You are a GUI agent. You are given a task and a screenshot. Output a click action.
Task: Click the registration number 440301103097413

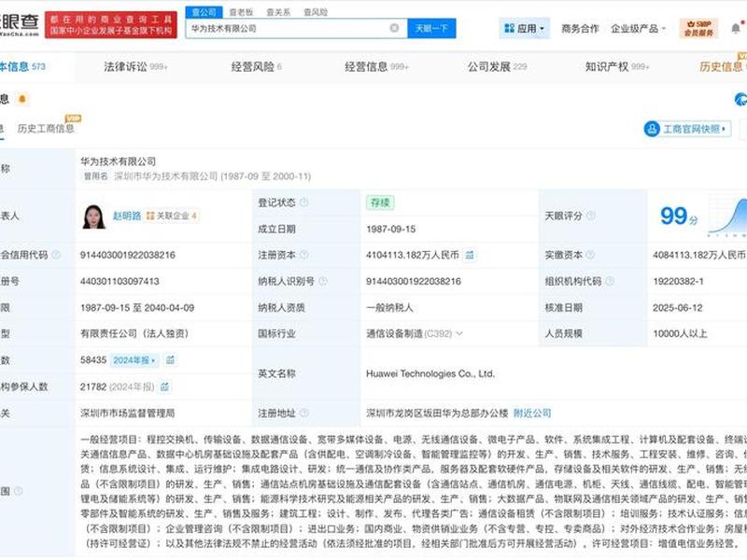click(120, 281)
